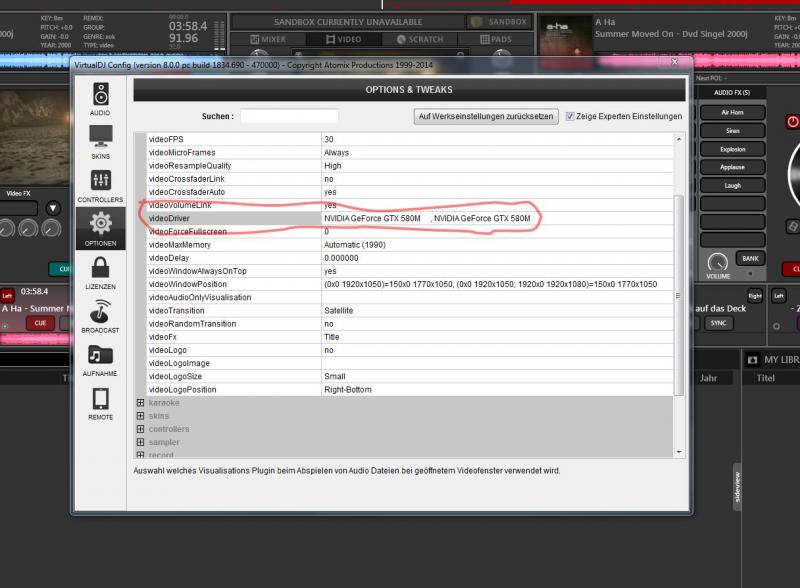Select the videoCrossfaderLink option row
The image size is (800, 588).
410,179
